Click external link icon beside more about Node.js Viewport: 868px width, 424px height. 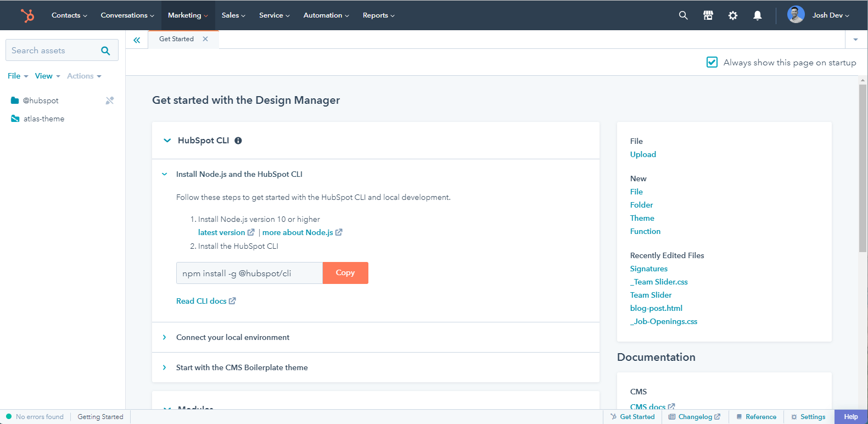tap(339, 232)
